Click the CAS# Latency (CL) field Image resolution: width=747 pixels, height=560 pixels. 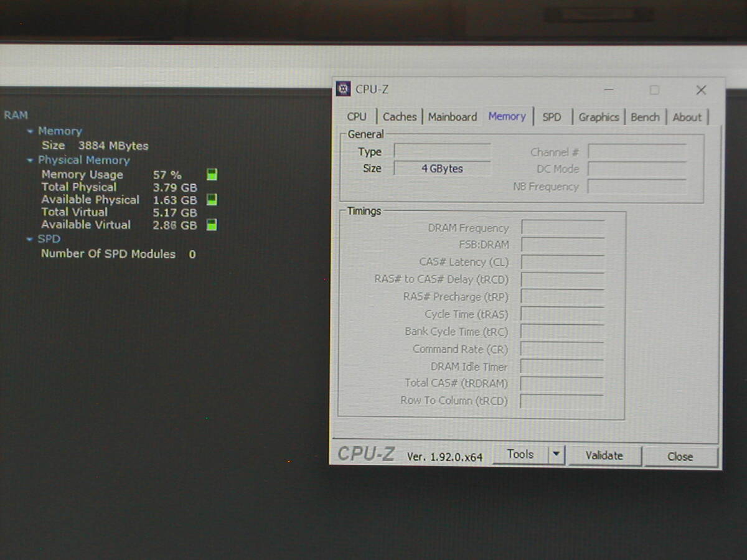coord(563,262)
